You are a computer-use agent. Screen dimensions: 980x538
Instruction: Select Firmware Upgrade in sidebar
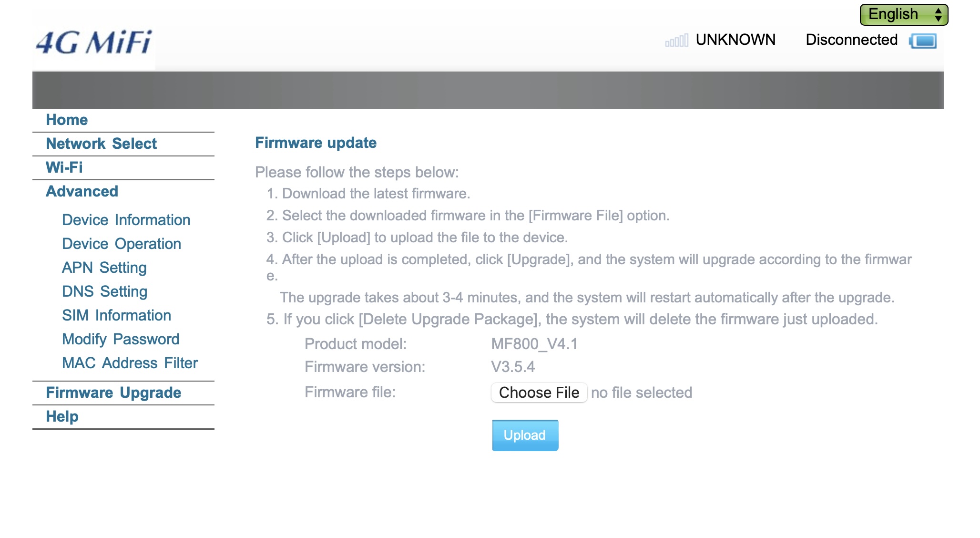[113, 393]
